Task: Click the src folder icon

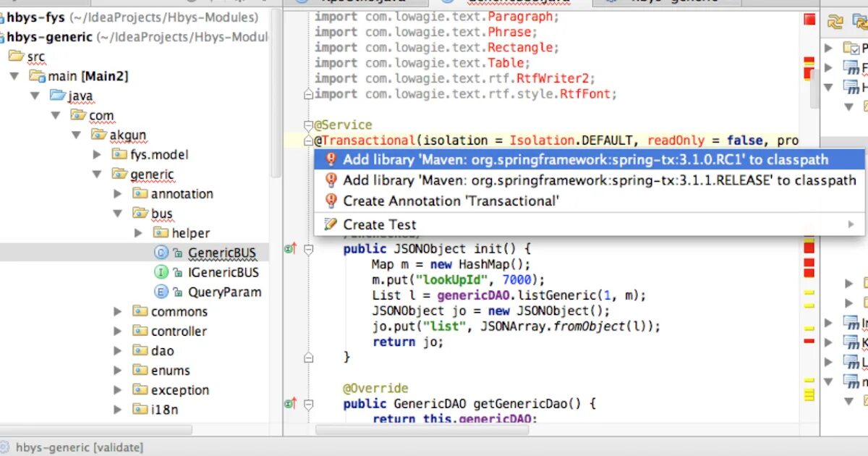Action: 16,56
